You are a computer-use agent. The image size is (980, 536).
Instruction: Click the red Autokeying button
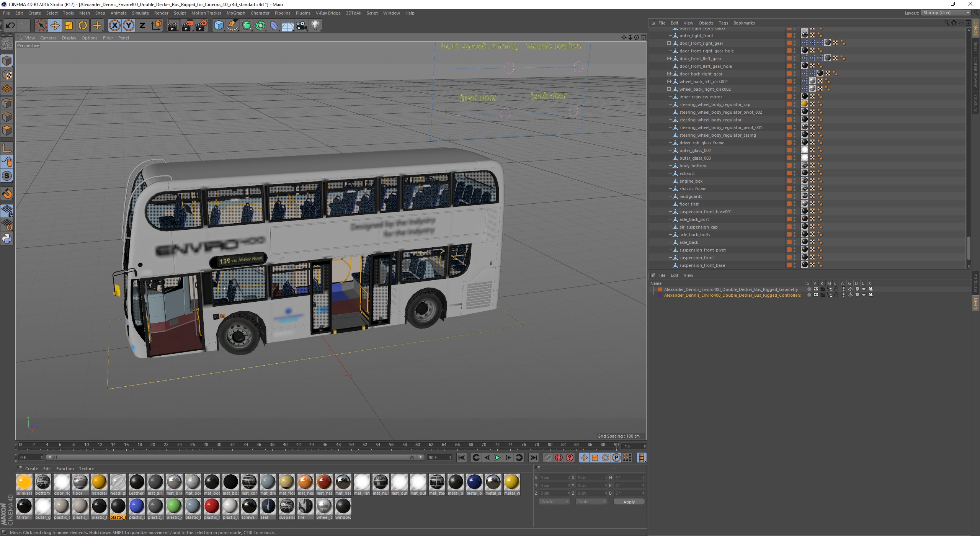point(559,458)
